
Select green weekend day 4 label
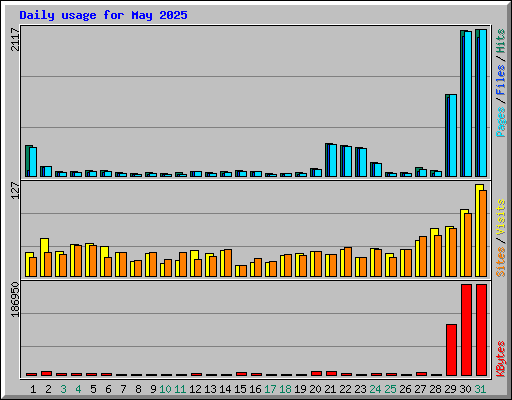(x=78, y=389)
